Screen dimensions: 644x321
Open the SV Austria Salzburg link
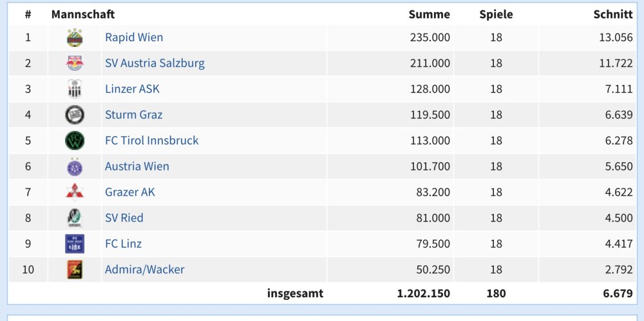[155, 63]
